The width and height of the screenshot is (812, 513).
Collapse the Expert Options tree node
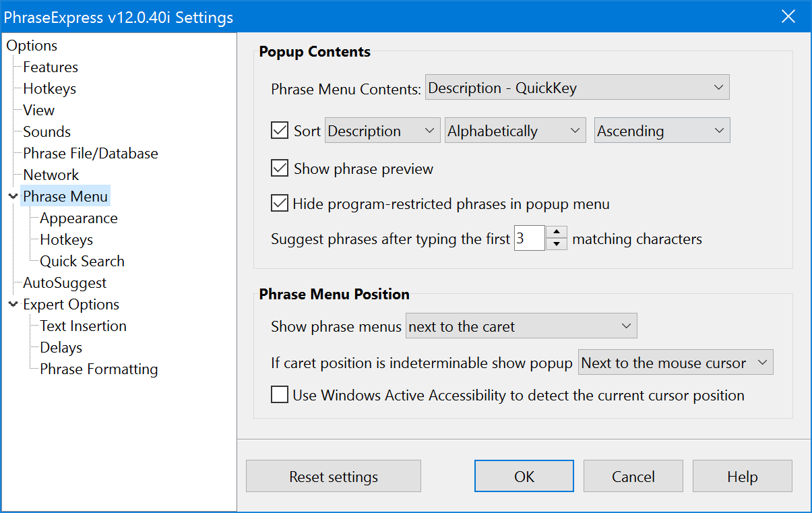[x=13, y=305]
